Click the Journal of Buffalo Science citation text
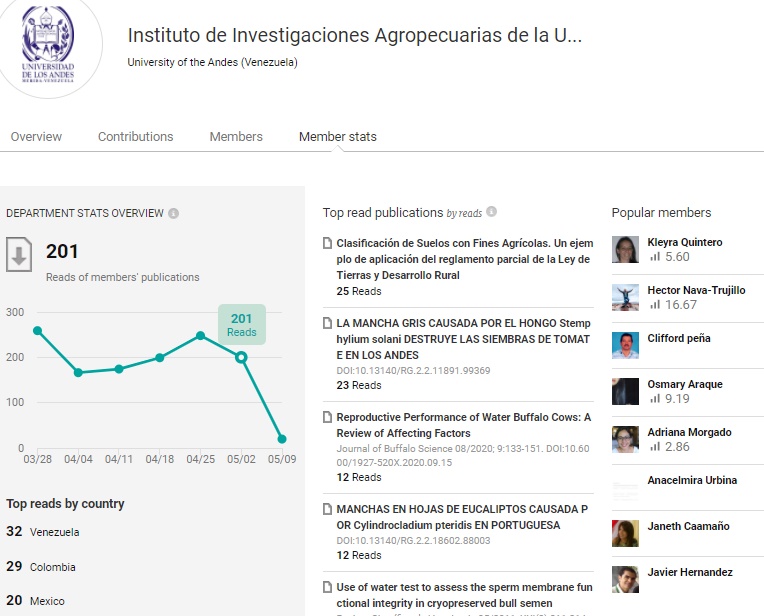This screenshot has height=616, width=764. tap(463, 455)
